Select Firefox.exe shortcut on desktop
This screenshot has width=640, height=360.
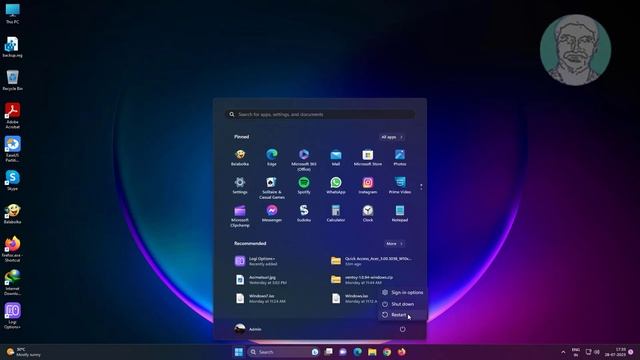pos(12,249)
